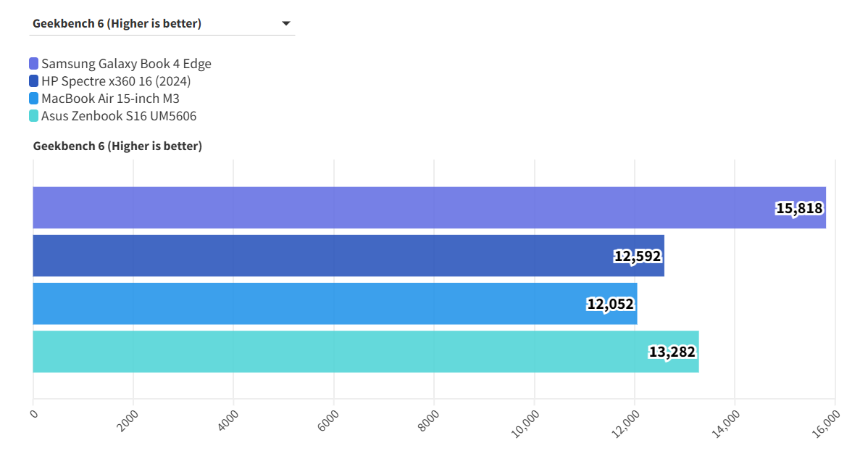Click the Asus Zenbook S16 legend swatch
Image resolution: width=868 pixels, height=451 pixels.
(34, 116)
